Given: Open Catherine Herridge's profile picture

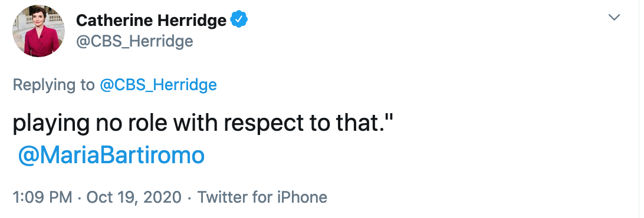Looking at the screenshot, I should tap(39, 31).
